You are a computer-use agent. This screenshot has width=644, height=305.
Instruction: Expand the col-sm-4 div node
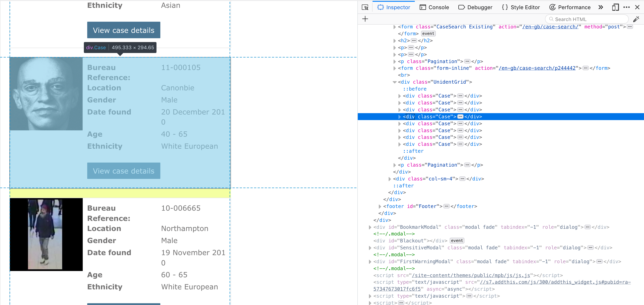[x=390, y=179]
